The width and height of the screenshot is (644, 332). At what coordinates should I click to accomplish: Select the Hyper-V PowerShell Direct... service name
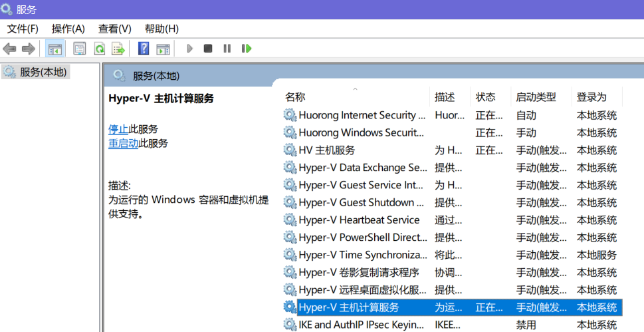pyautogui.click(x=363, y=238)
